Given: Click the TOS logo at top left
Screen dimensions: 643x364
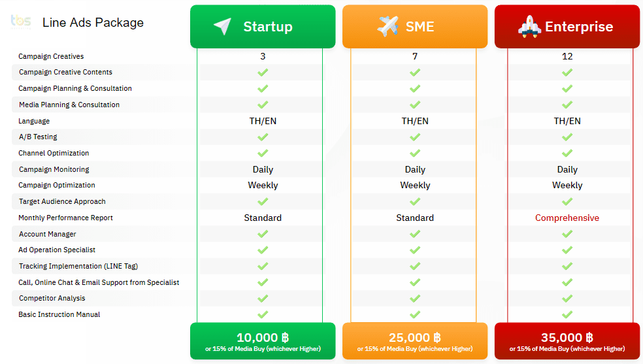Looking at the screenshot, I should [20, 22].
